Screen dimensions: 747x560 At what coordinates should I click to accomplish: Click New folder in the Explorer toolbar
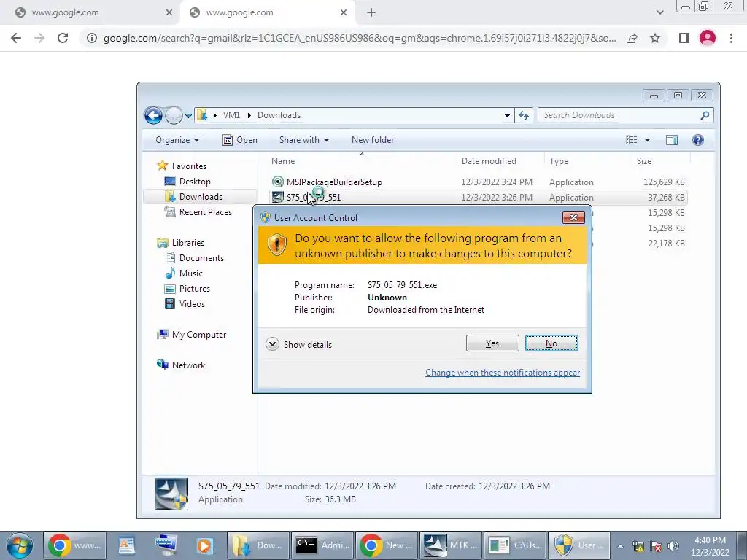click(373, 140)
